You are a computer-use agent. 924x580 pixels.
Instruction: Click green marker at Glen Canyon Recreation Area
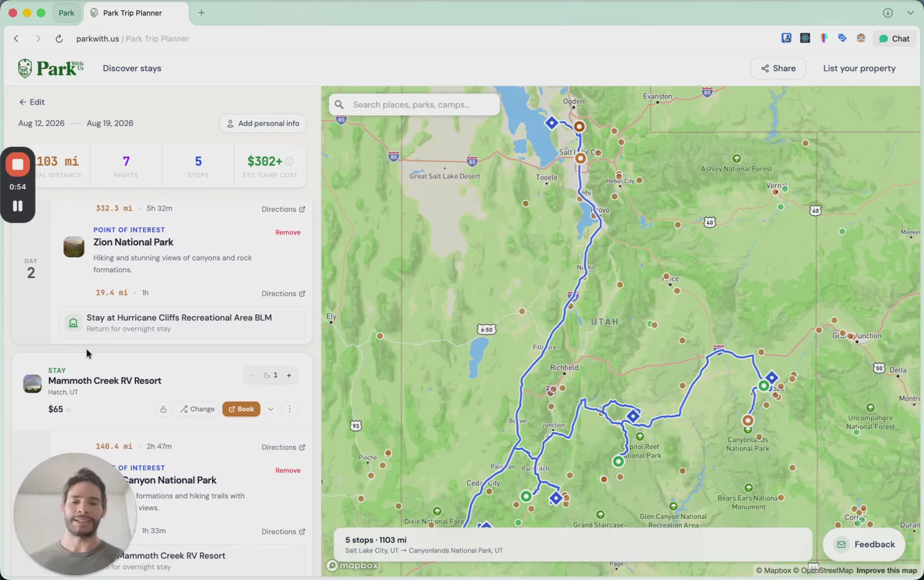[x=673, y=506]
